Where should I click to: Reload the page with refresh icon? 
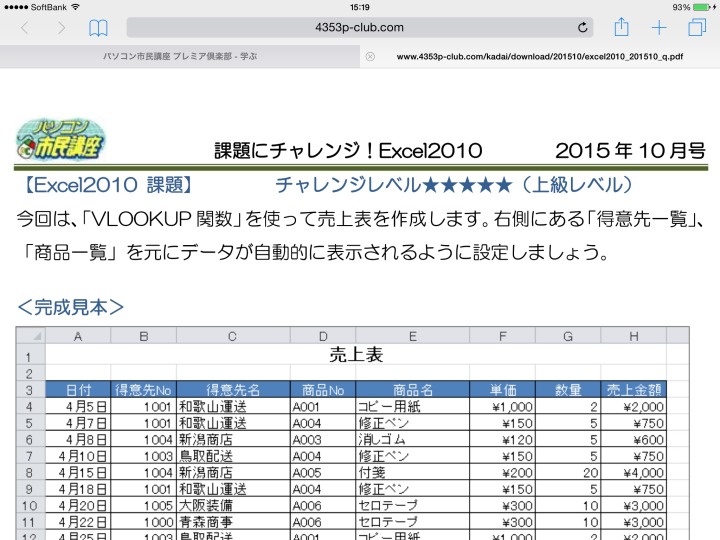coord(583,28)
